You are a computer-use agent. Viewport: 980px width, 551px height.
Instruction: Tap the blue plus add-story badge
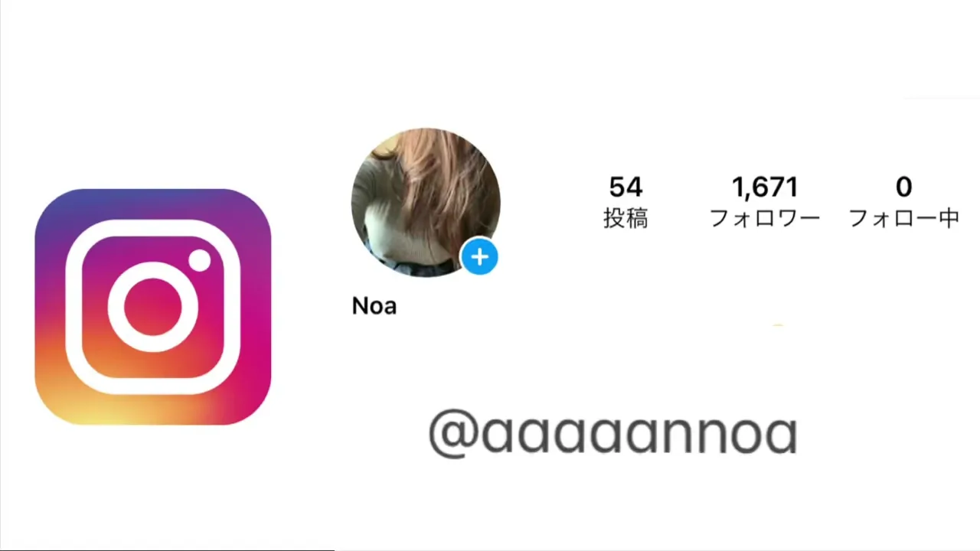tap(480, 257)
